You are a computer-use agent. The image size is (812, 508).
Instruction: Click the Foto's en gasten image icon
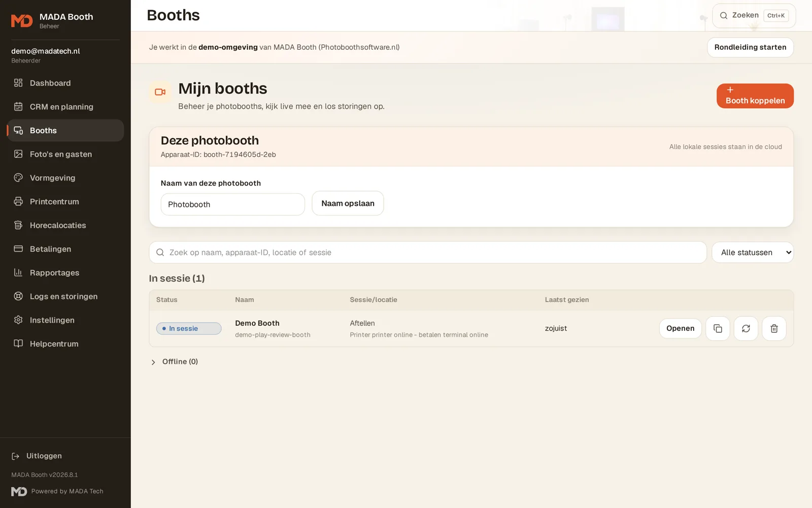point(18,154)
